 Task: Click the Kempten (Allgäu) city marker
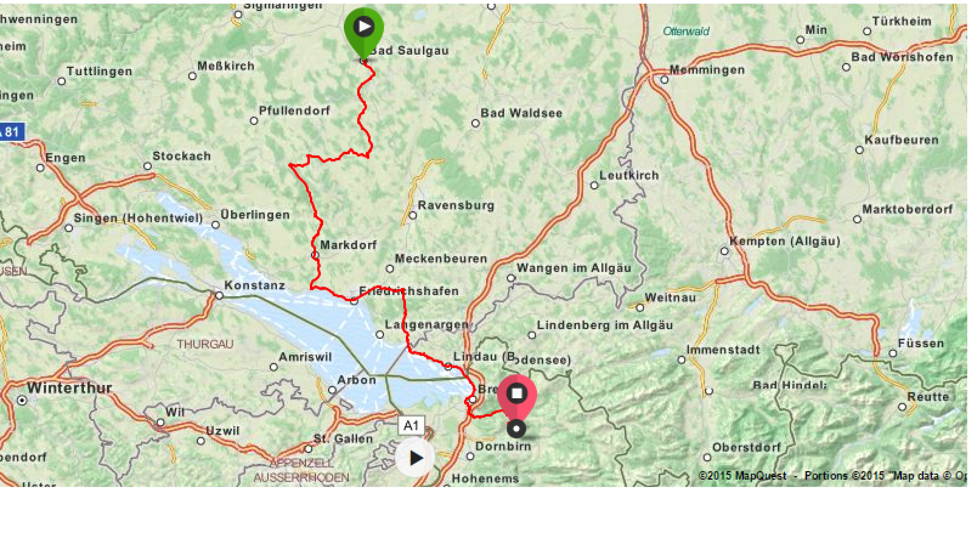[724, 251]
